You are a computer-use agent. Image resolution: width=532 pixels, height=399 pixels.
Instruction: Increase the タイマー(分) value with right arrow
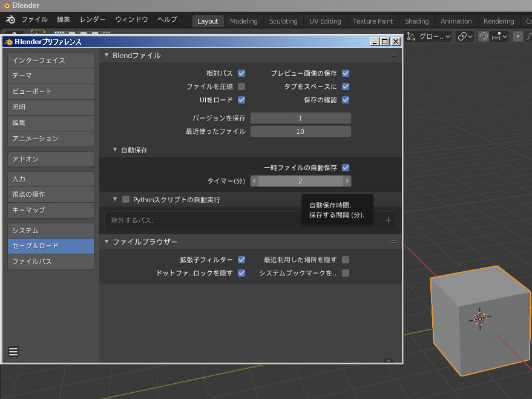tap(347, 180)
